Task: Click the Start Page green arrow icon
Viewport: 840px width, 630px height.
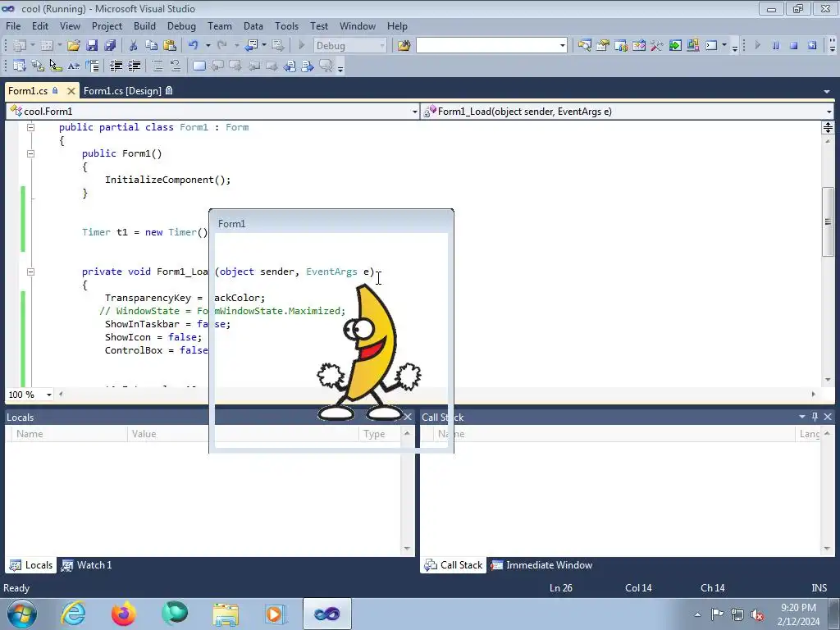Action: click(675, 46)
